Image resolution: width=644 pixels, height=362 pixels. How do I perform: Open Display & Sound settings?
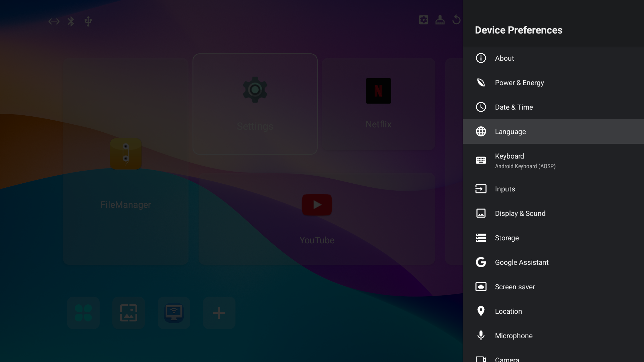520,214
